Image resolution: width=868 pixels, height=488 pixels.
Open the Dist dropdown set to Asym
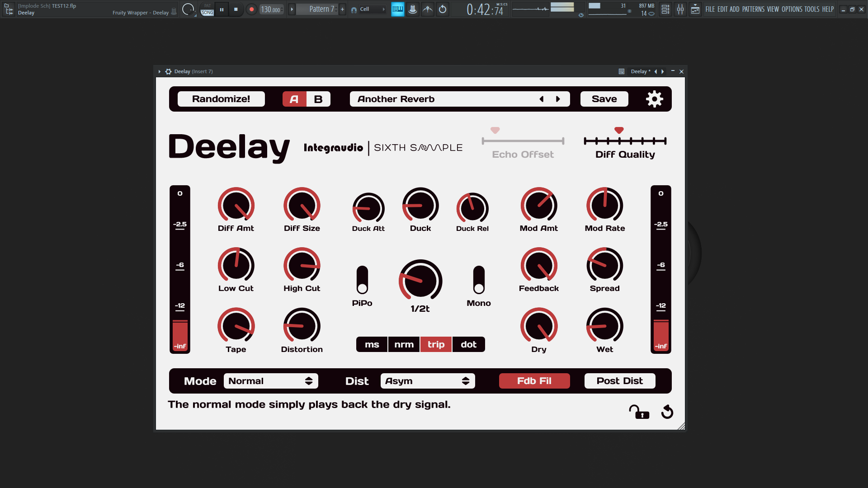point(427,381)
